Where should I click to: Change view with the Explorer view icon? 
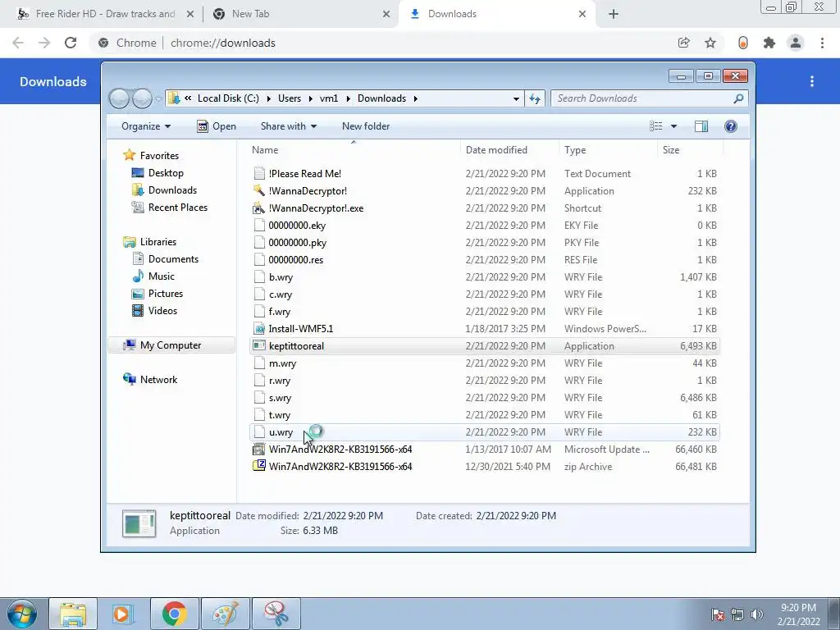655,126
